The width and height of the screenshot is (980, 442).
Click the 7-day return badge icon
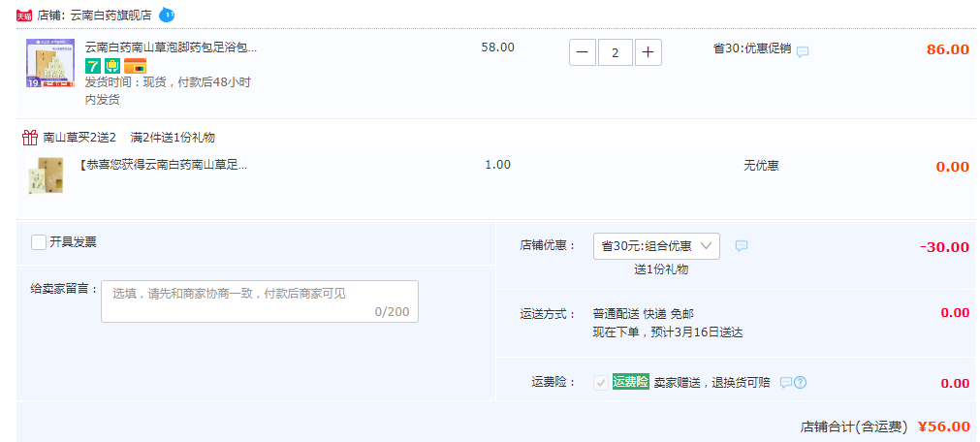(93, 66)
